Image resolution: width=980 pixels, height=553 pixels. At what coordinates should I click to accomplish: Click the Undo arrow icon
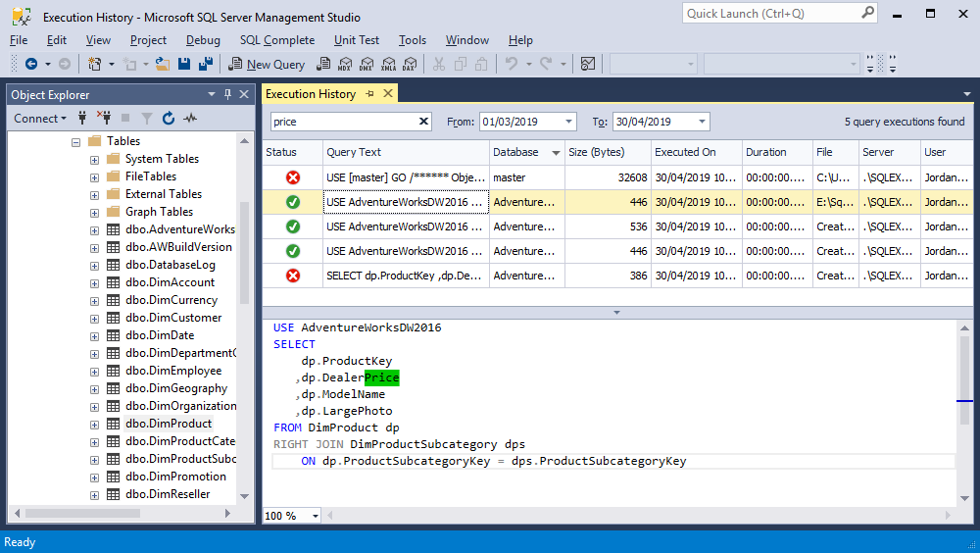pos(512,64)
